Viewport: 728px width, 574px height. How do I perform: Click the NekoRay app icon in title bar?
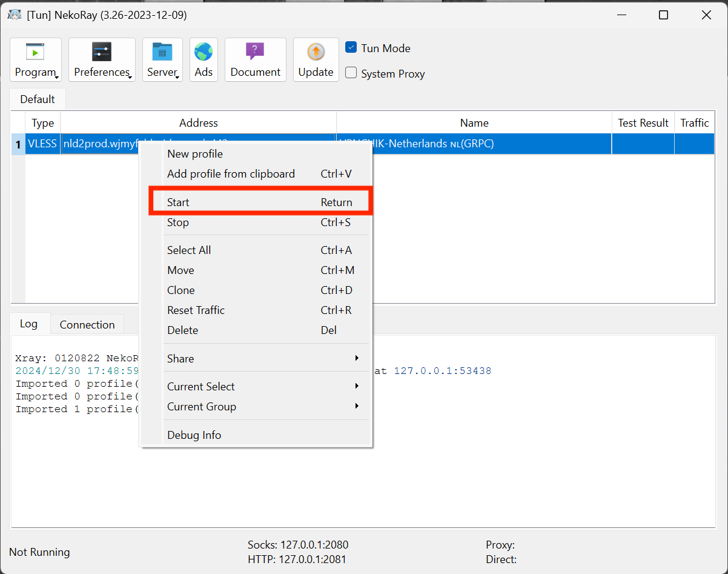pos(15,15)
